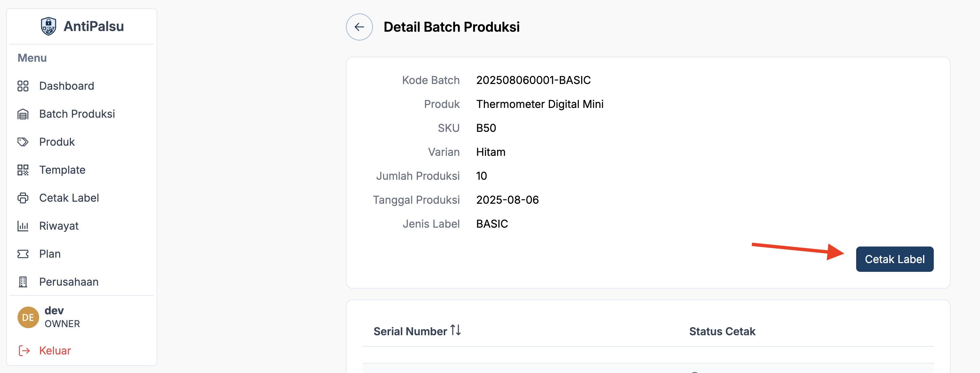This screenshot has height=373, width=980.
Task: Click the DE user avatar
Action: [x=28, y=317]
